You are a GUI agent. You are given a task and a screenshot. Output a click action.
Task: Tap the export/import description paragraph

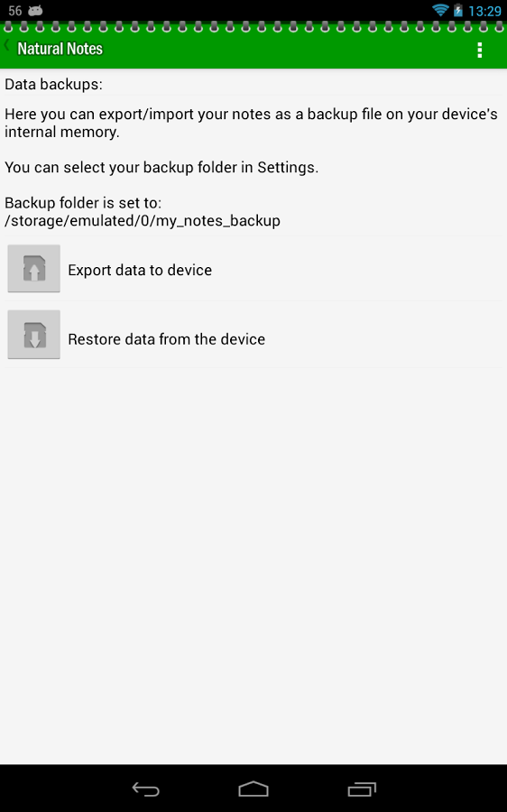click(251, 123)
